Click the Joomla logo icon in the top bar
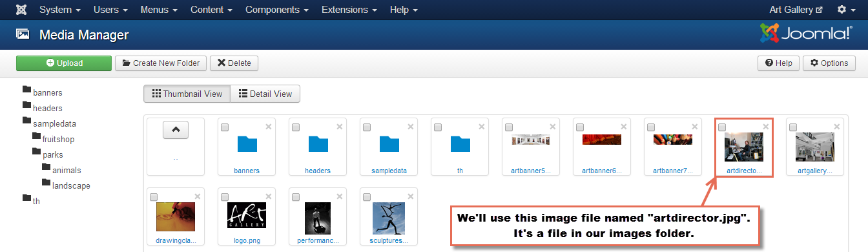Image resolution: width=868 pixels, height=252 pixels. 21,10
